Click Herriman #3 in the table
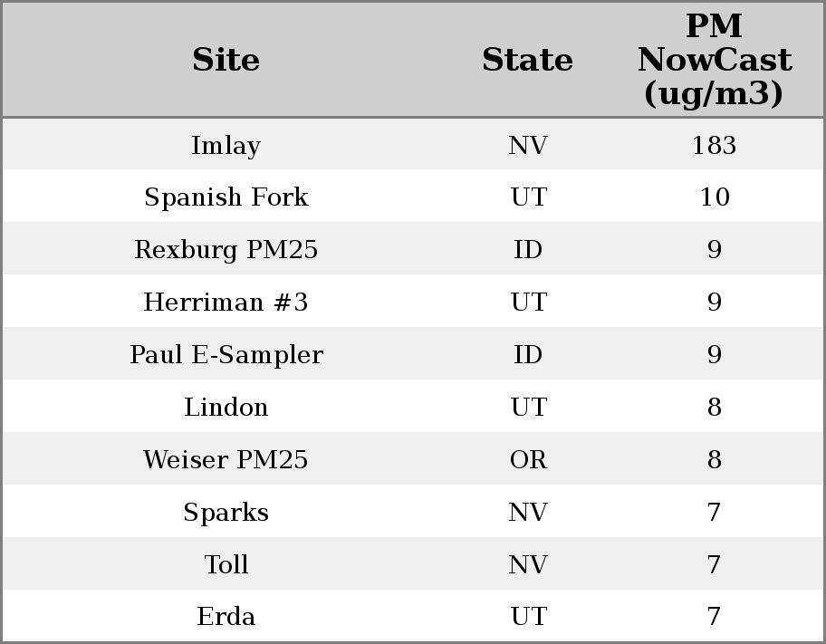826x644 pixels. click(x=226, y=303)
